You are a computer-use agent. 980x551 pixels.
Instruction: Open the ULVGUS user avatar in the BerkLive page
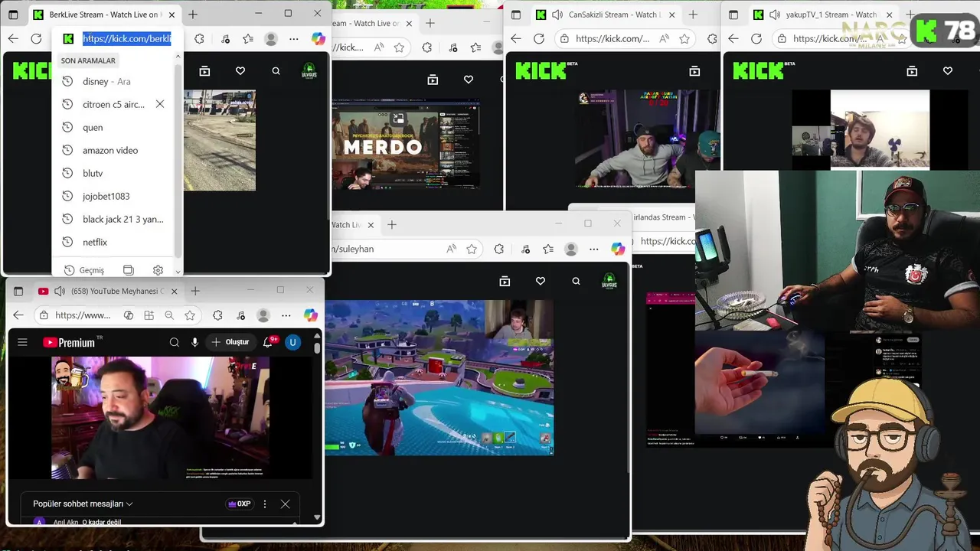point(309,70)
